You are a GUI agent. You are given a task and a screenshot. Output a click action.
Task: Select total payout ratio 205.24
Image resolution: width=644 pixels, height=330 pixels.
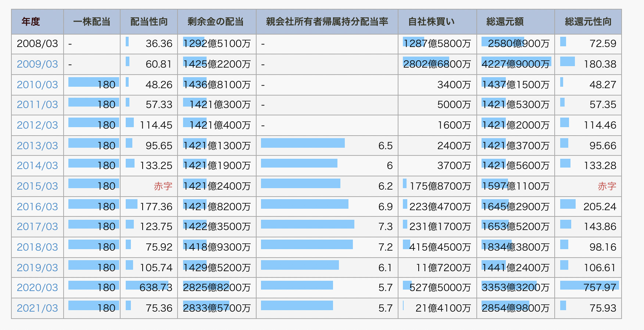(600, 207)
